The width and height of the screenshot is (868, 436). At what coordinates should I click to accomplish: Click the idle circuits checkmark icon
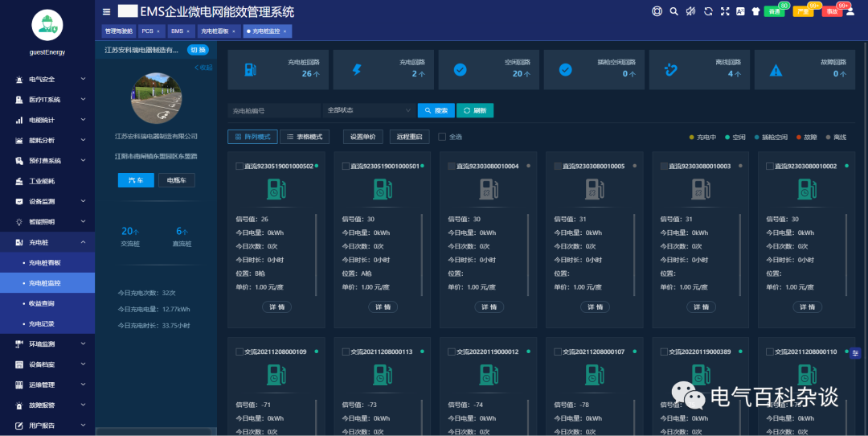tap(460, 70)
